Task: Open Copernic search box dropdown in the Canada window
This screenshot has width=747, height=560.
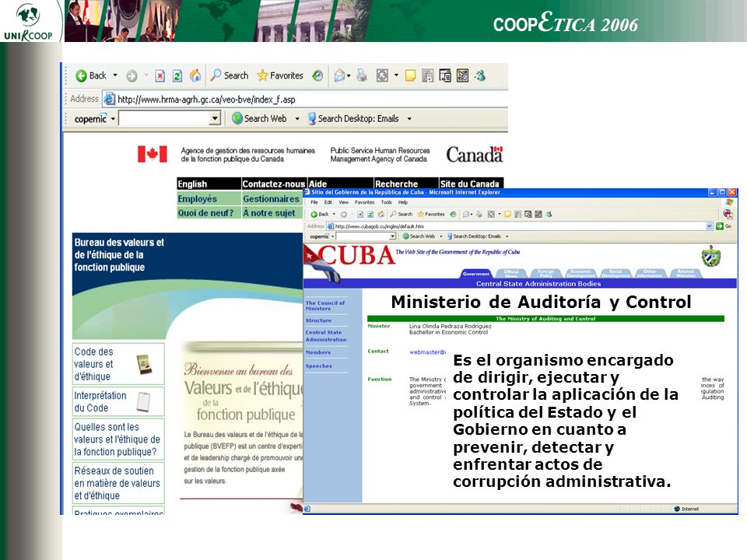Action: pyautogui.click(x=216, y=118)
